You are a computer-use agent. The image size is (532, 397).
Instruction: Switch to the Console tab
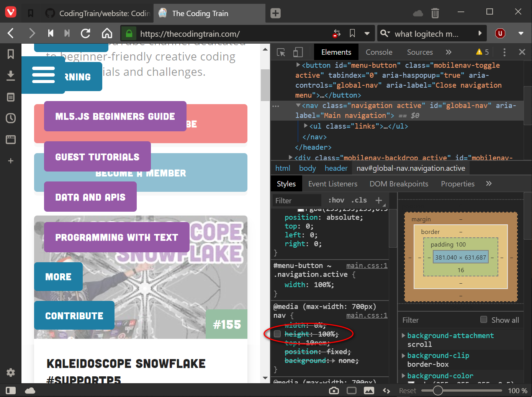pyautogui.click(x=378, y=52)
